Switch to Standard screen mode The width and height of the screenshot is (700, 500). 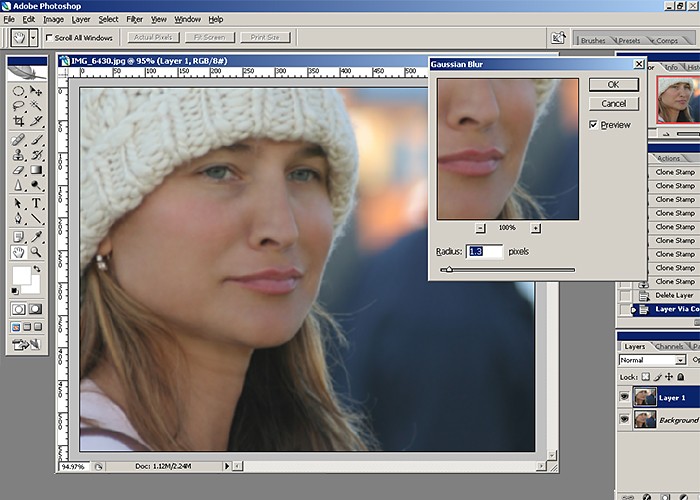pyautogui.click(x=16, y=327)
